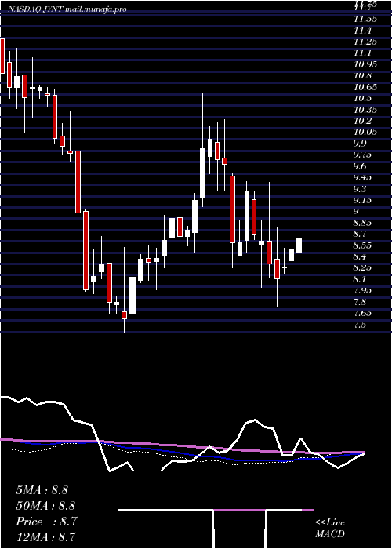Click the NASDAQ JYNT mail.munafa.pro chart title
Image resolution: width=392 pixels, height=549 pixels.
tap(67, 9)
